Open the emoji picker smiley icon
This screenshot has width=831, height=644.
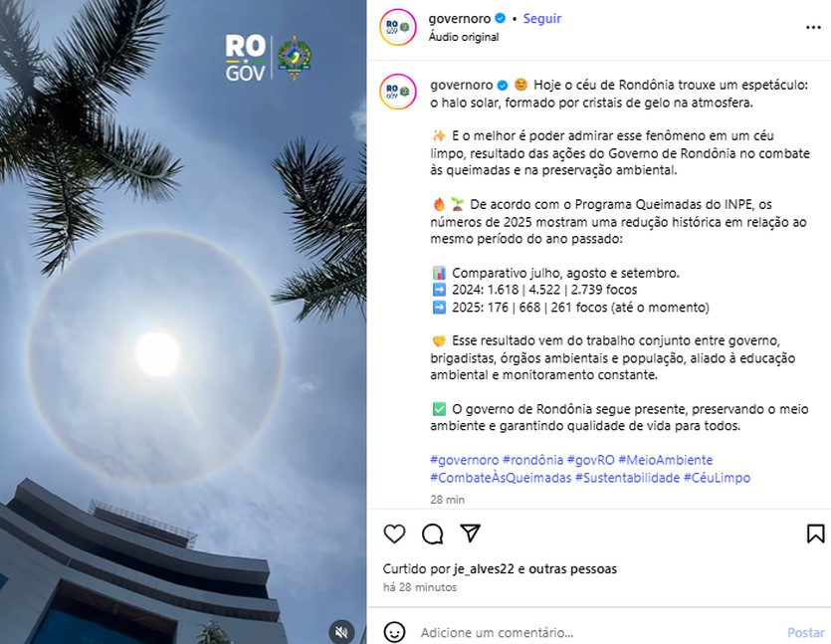394,632
